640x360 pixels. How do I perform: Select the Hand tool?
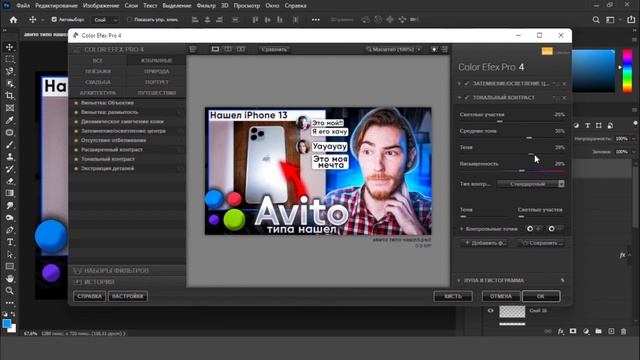9,279
